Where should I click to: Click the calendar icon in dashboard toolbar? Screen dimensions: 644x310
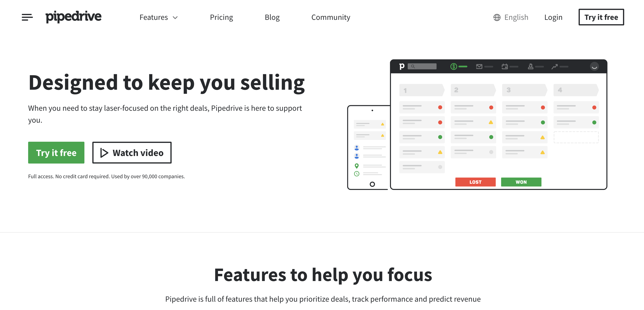[506, 67]
